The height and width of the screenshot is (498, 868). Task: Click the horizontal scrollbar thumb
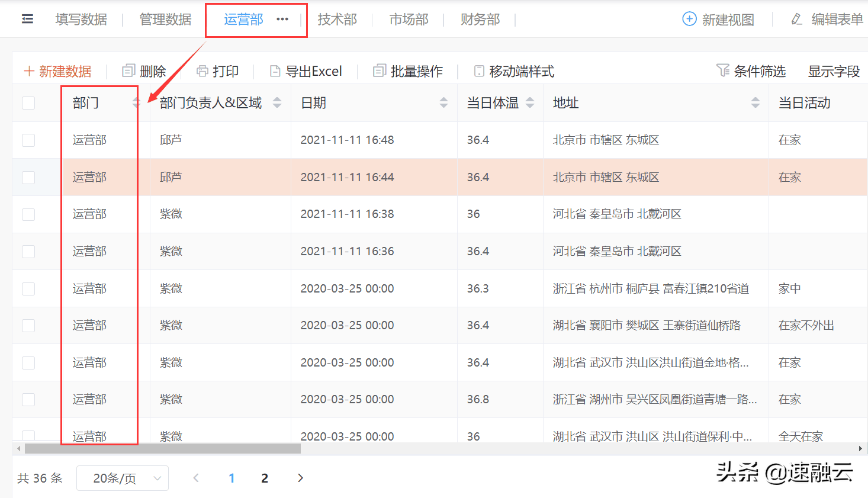(163, 449)
